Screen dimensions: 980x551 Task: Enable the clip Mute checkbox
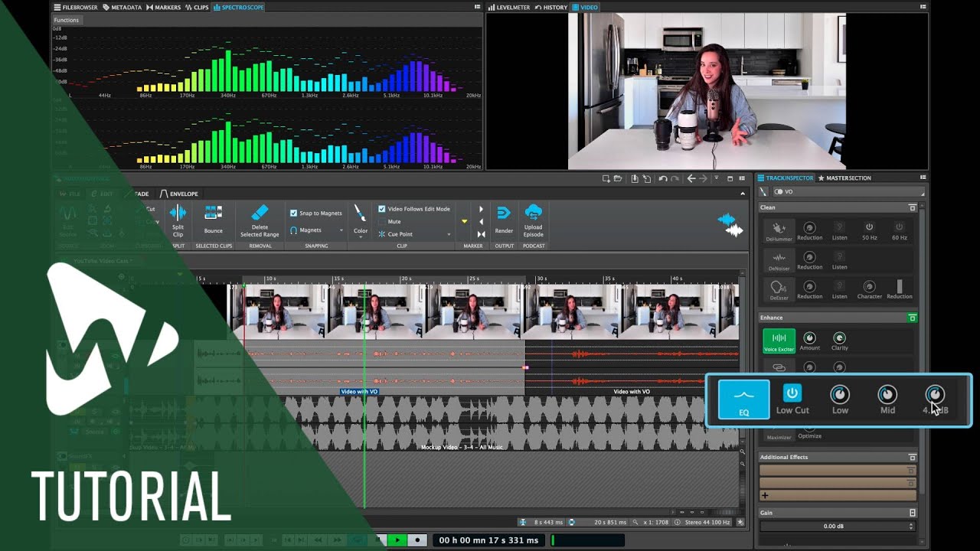tap(382, 221)
